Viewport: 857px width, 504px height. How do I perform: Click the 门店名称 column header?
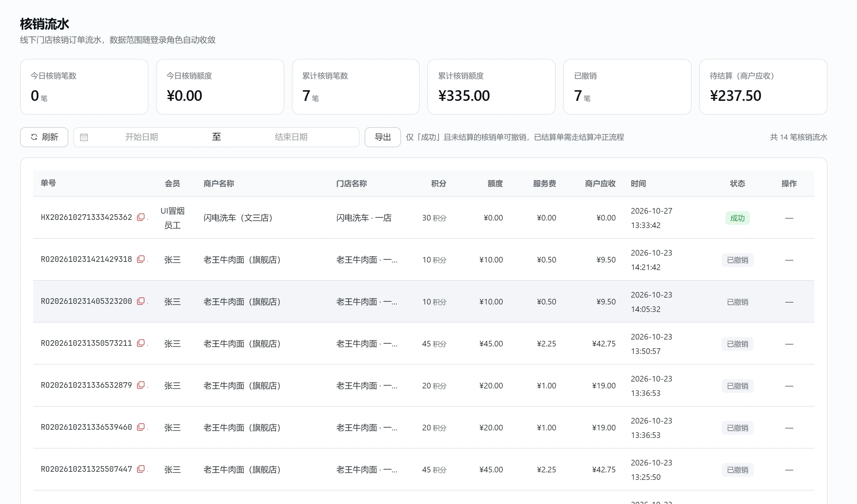351,184
